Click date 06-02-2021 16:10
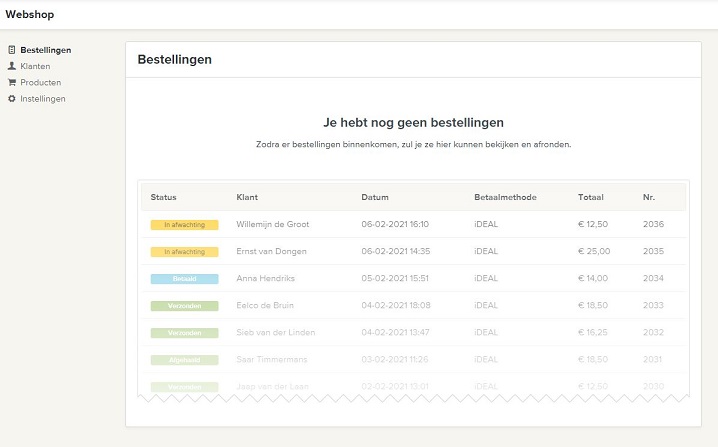The image size is (718, 447). click(395, 224)
